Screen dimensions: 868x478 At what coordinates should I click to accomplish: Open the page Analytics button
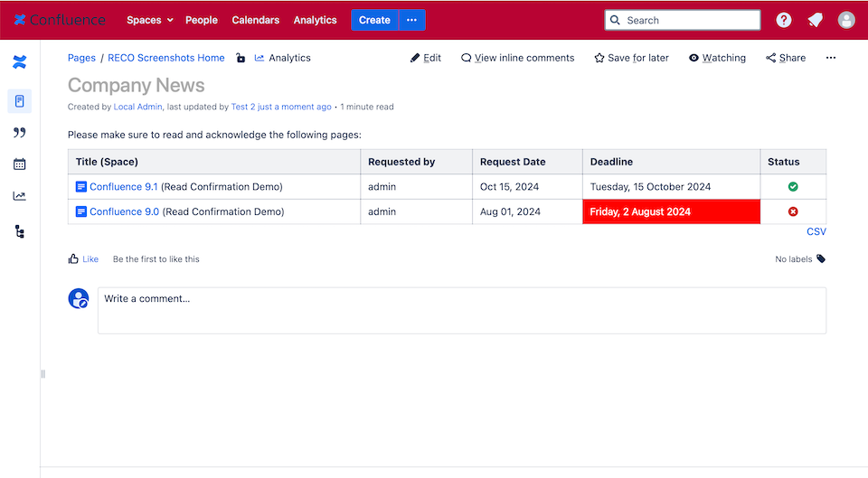point(282,58)
